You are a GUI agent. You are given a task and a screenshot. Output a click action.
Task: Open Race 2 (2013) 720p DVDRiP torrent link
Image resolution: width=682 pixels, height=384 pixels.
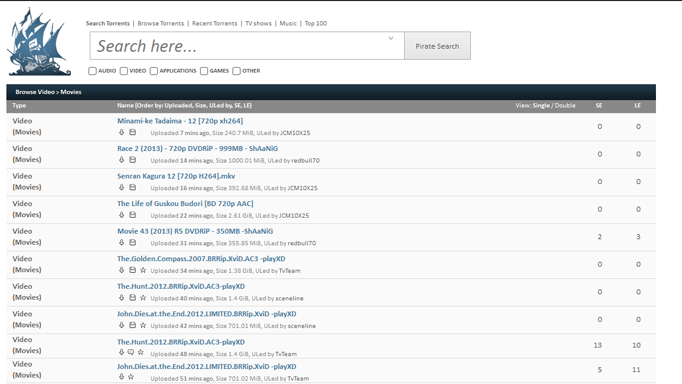(x=197, y=149)
